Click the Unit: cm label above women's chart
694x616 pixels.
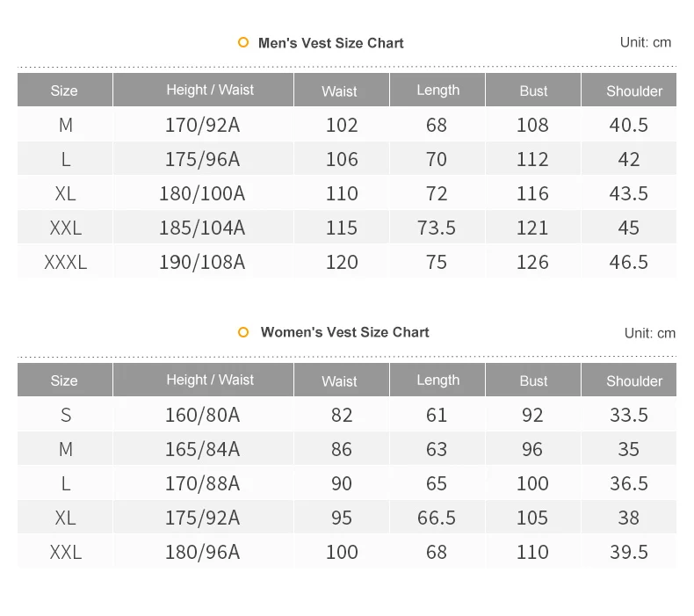click(x=650, y=333)
